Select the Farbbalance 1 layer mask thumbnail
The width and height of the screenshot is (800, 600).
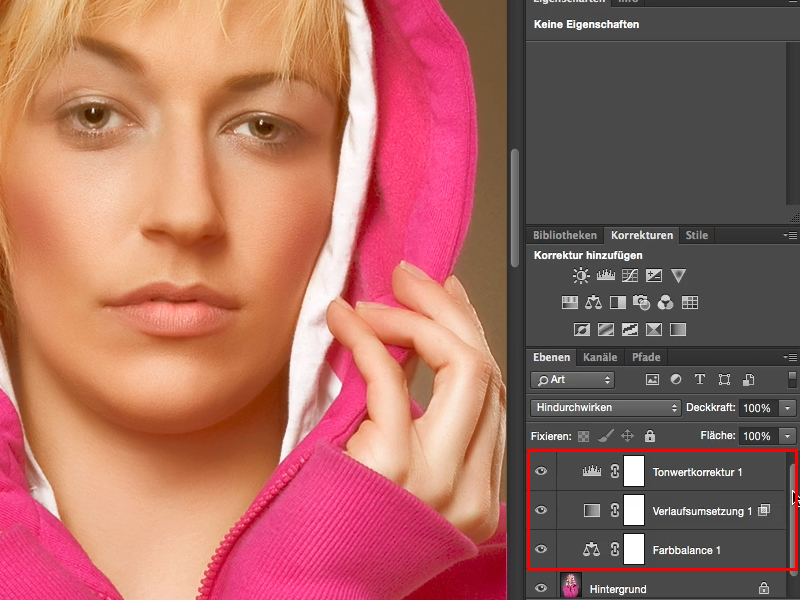point(634,549)
